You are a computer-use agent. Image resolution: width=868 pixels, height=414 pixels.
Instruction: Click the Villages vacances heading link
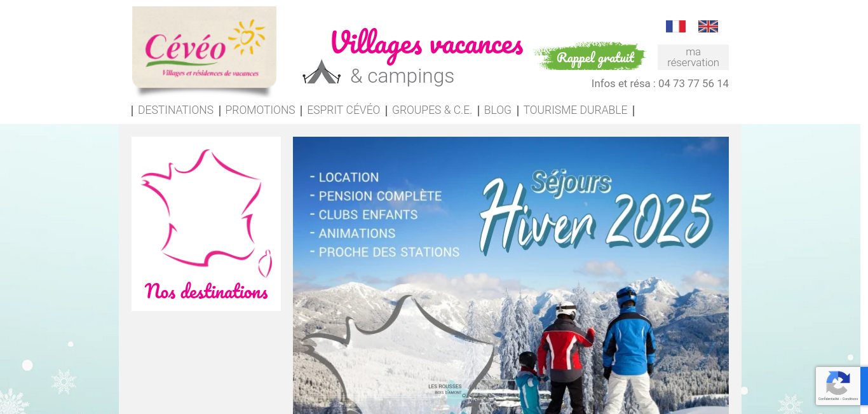click(x=427, y=44)
